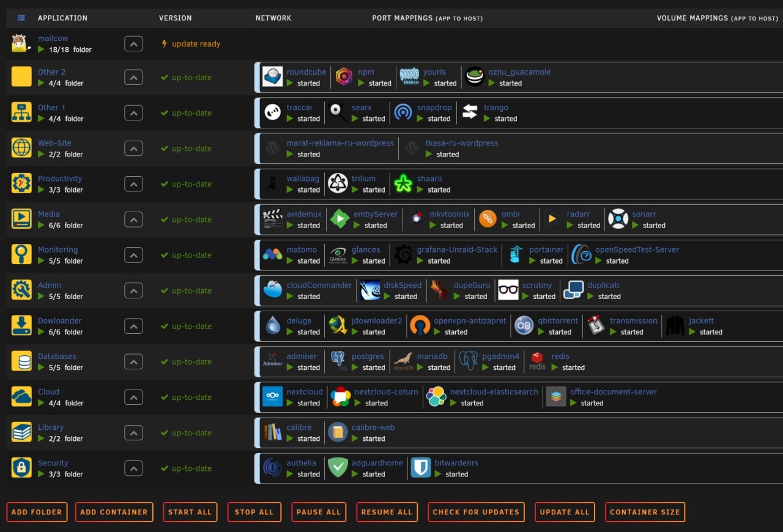The image size is (783, 532).
Task: Click the jdownloader2 container name
Action: pyautogui.click(x=377, y=320)
